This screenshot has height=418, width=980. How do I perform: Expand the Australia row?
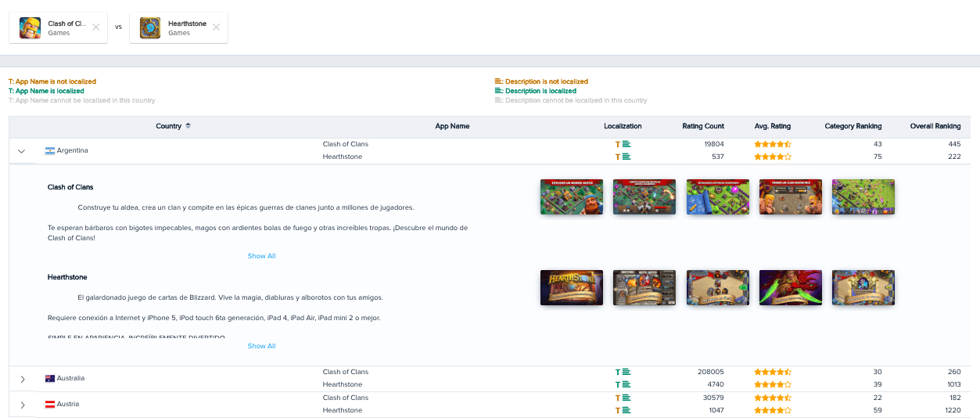[22, 379]
